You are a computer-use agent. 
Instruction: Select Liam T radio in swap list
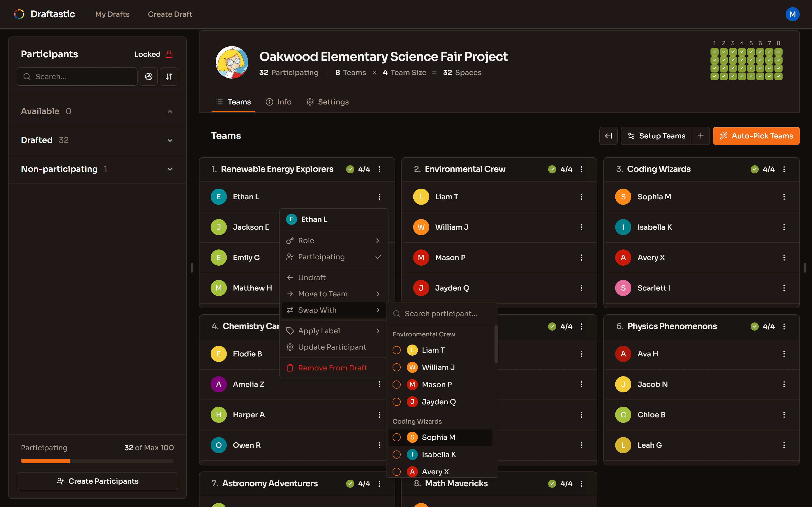[x=397, y=350]
